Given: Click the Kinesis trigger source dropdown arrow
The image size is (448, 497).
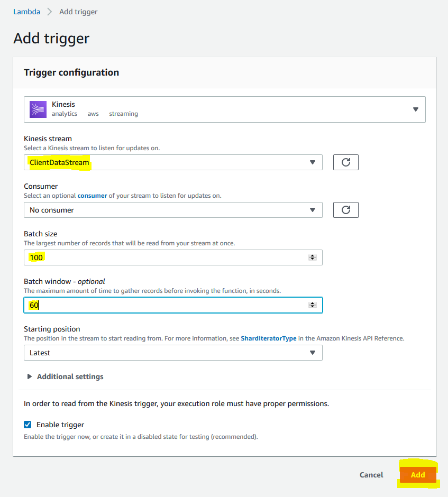Looking at the screenshot, I should 416,109.
